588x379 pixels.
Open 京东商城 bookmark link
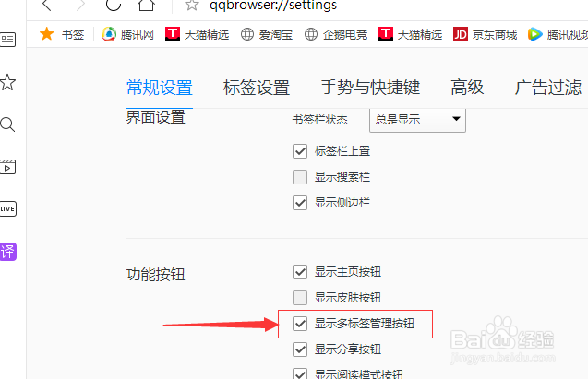[x=485, y=34]
